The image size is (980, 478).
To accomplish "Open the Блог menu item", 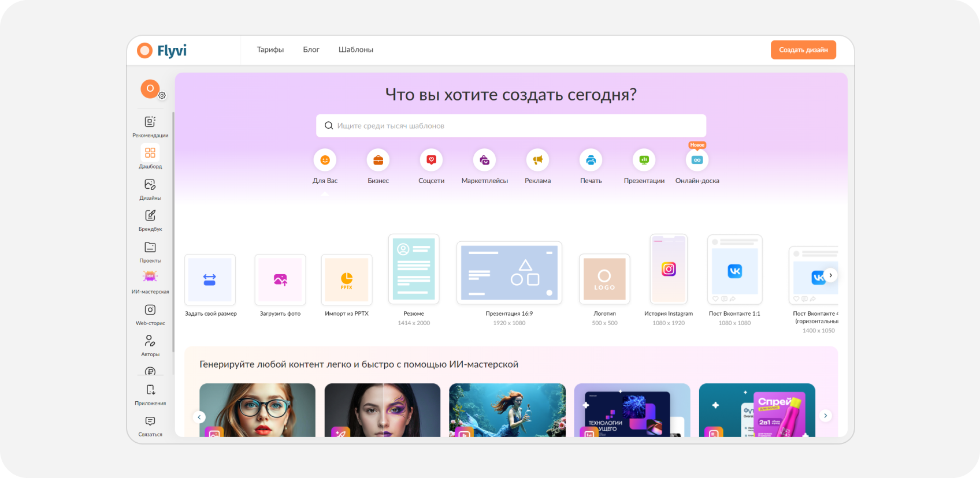I will pyautogui.click(x=311, y=50).
